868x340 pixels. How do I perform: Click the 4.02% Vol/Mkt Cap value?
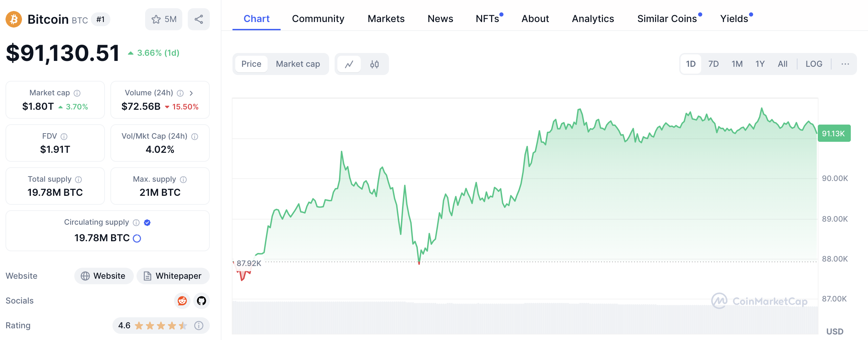coord(160,150)
